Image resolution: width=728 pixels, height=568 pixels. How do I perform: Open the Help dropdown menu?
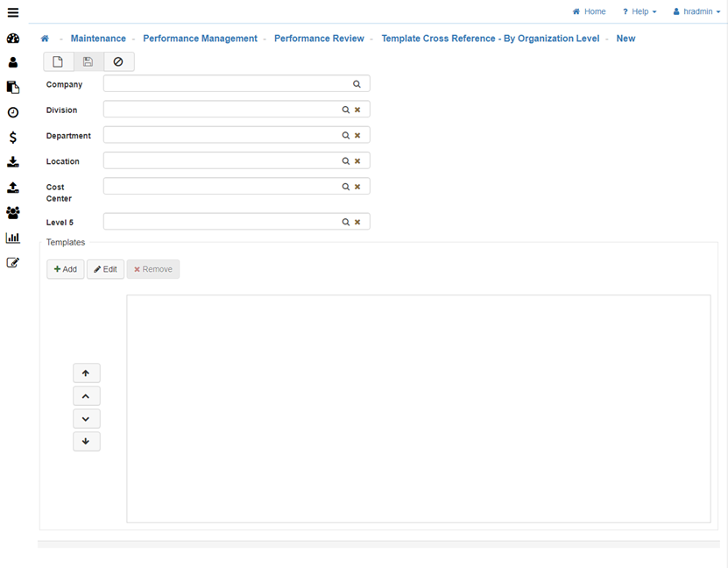pos(640,11)
